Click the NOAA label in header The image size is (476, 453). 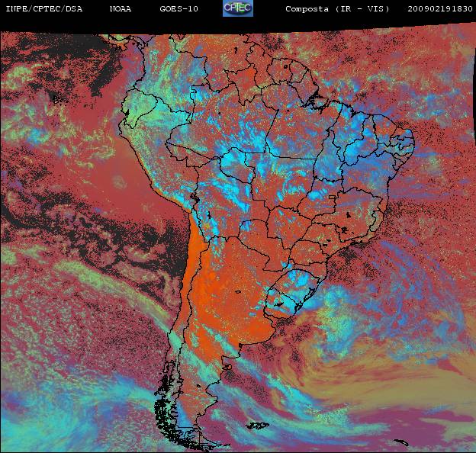pyautogui.click(x=121, y=9)
